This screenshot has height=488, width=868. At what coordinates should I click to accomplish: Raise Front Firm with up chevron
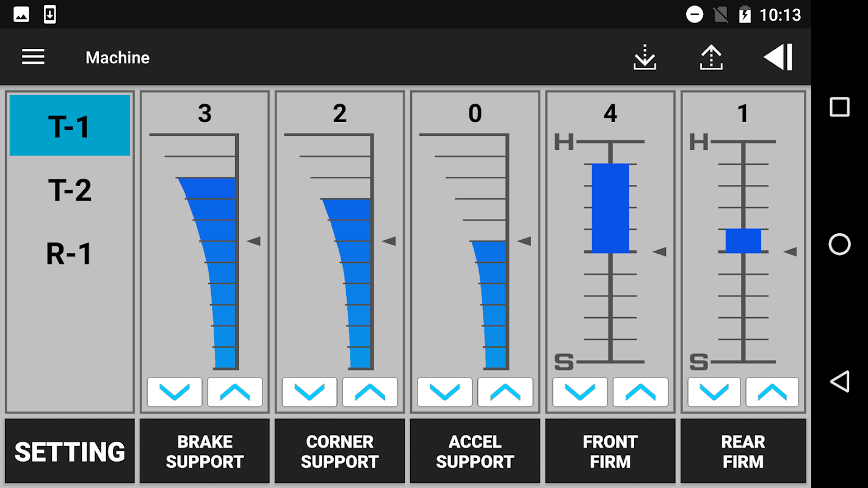(x=640, y=392)
